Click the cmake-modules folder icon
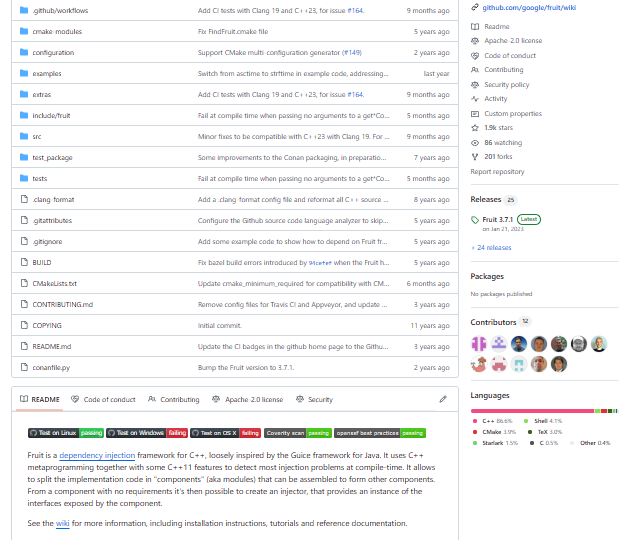Image resolution: width=636 pixels, height=540 pixels. 24,31
